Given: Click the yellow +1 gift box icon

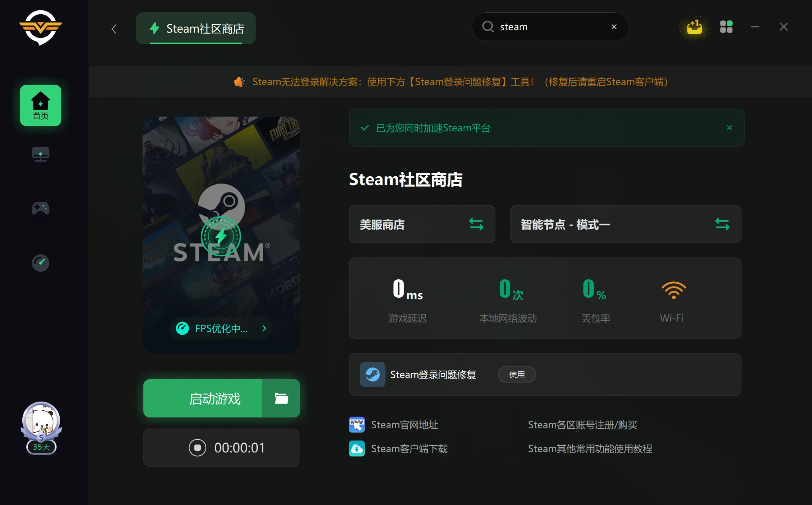Looking at the screenshot, I should point(694,27).
